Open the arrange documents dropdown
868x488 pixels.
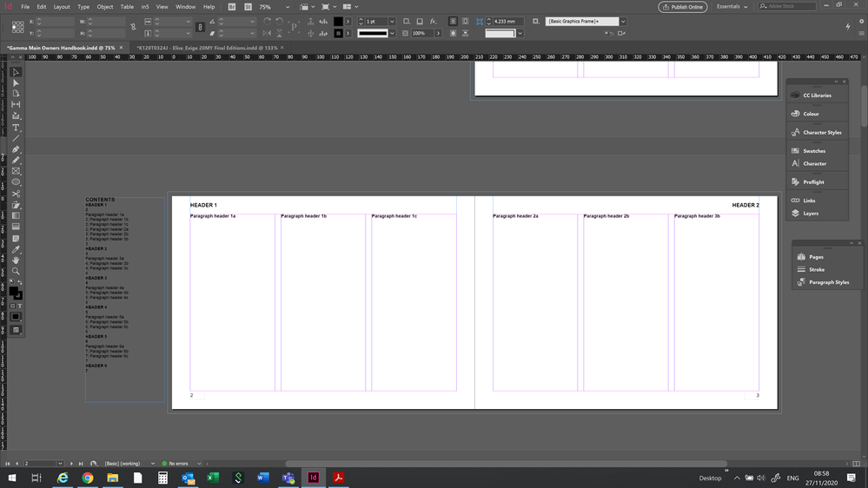(x=350, y=7)
